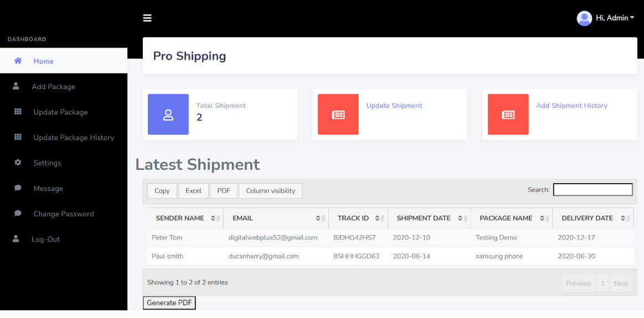Click the Admin avatar icon
The image size is (644, 318).
click(584, 18)
